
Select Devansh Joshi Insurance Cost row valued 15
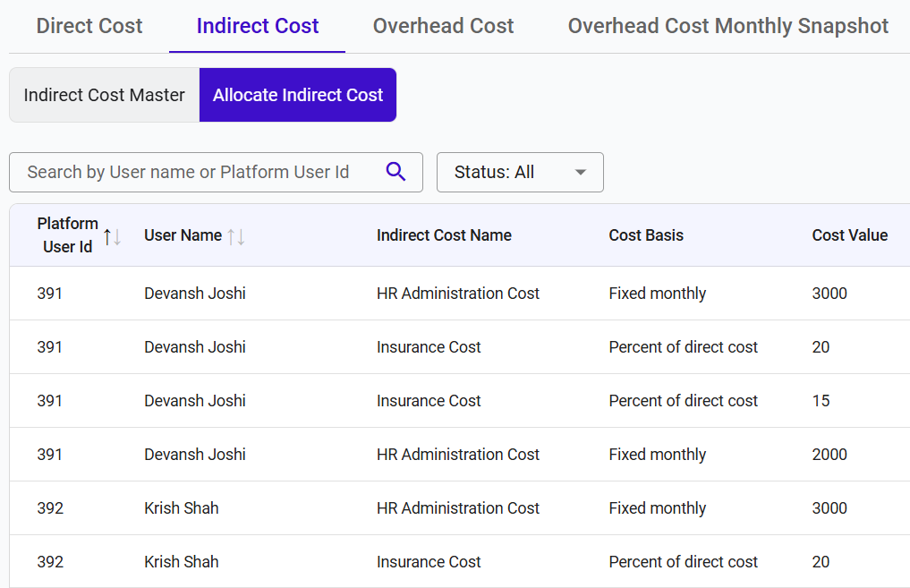point(460,401)
